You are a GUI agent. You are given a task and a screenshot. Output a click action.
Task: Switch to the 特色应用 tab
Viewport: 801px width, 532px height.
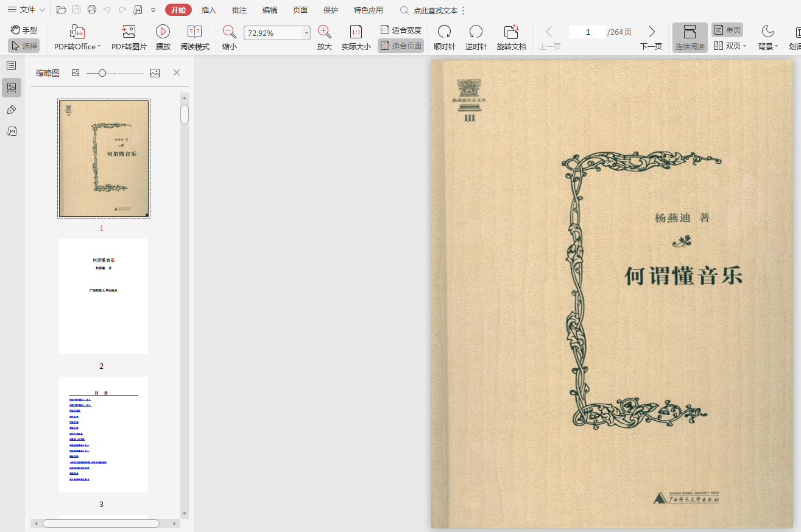[x=369, y=10]
